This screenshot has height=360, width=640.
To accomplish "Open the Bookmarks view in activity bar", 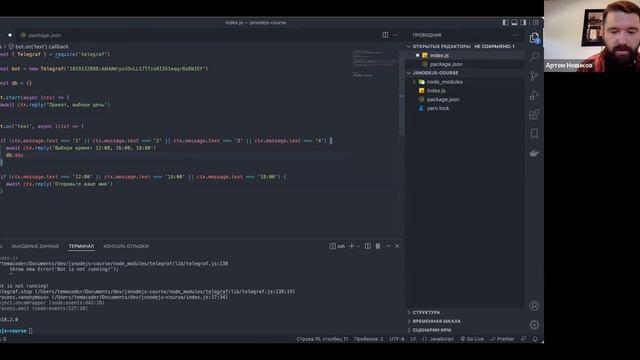I will click(x=534, y=133).
